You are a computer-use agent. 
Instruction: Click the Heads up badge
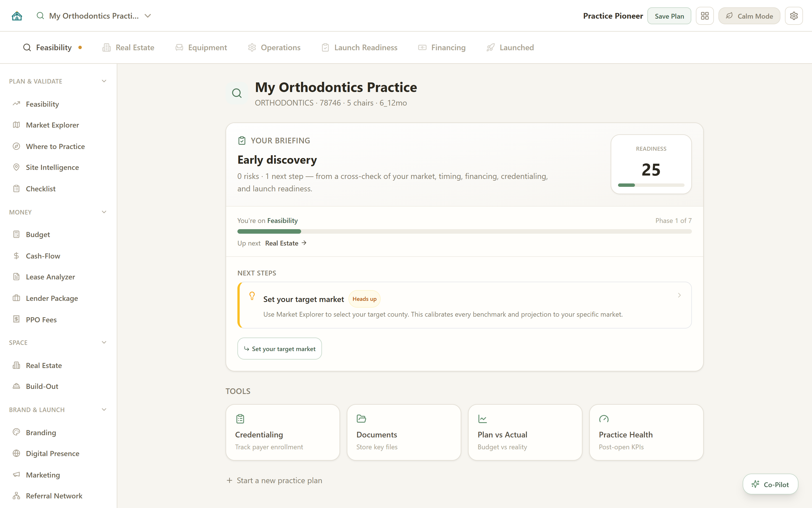(x=364, y=299)
